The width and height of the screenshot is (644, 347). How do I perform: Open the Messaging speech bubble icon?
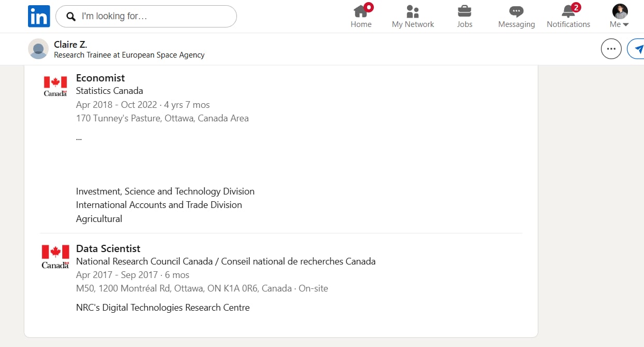pos(516,12)
